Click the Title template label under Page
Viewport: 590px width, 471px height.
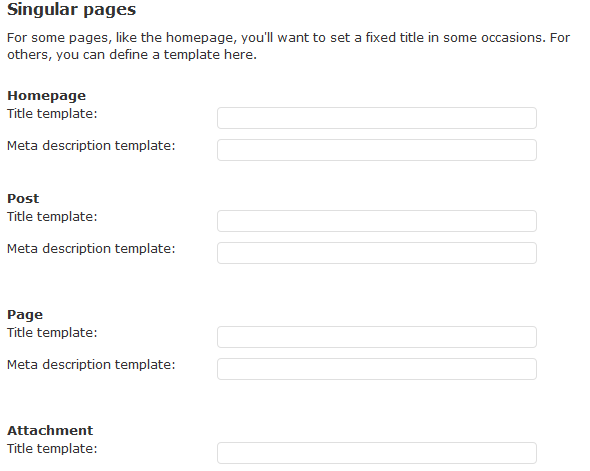52,333
